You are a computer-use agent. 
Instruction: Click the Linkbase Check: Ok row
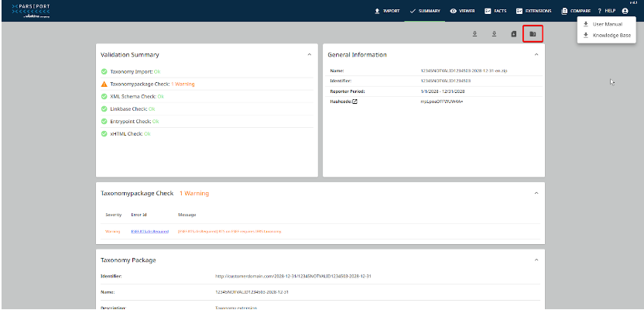207,109
